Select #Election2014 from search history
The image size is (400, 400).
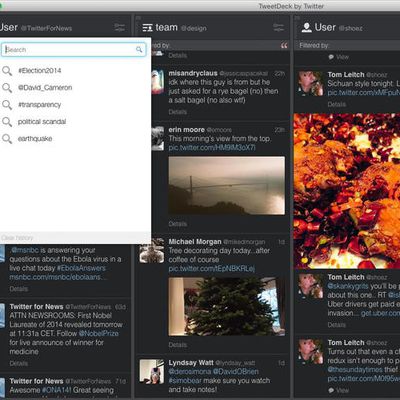[39, 71]
